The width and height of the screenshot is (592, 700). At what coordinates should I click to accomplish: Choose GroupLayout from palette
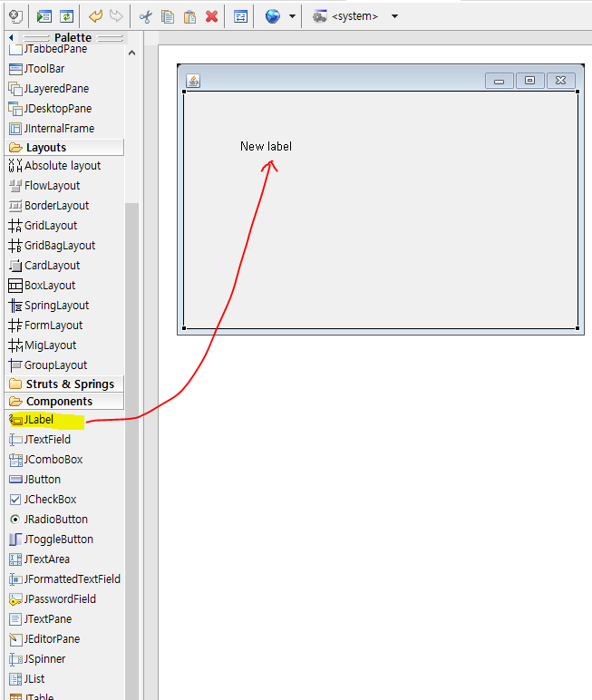click(x=48, y=365)
